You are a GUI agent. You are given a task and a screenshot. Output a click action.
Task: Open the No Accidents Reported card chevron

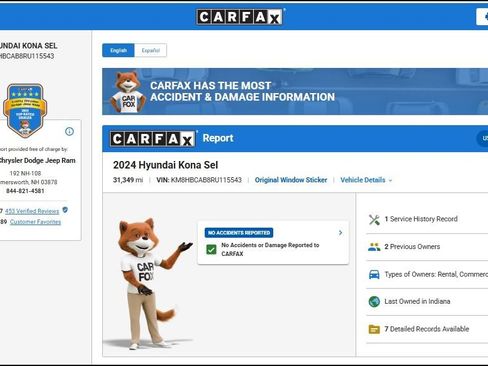tap(340, 233)
